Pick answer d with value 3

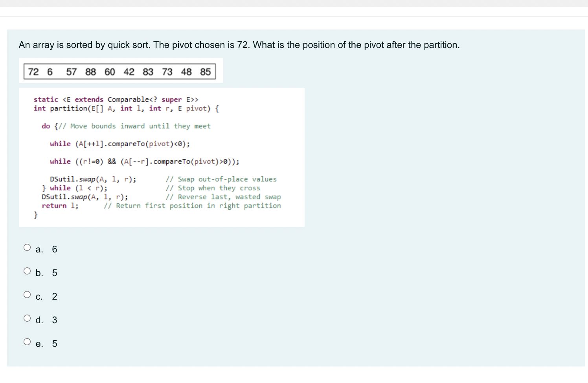(x=27, y=318)
